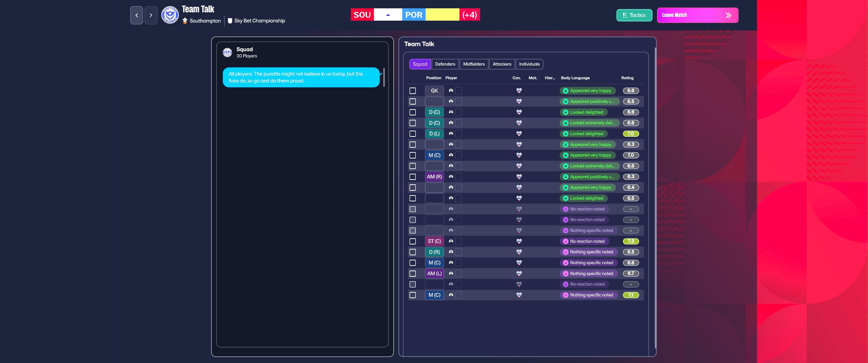Click the 7.3 rating pill for ST (C)

pos(631,241)
